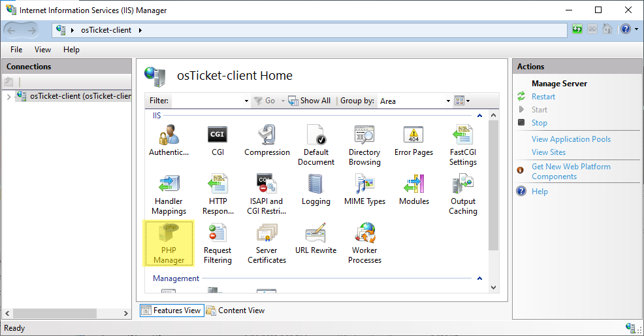Click the Start action in Actions pane
This screenshot has height=336, width=644.
539,110
